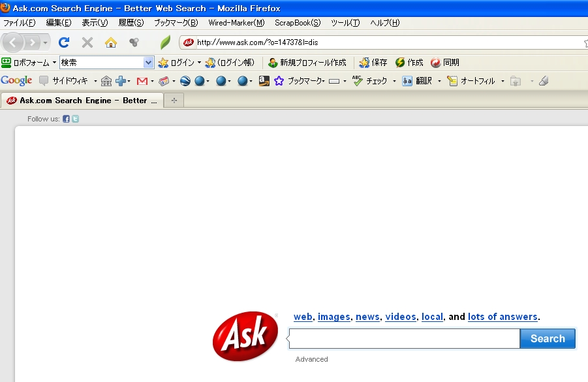Expand the Gmail icon dropdown arrow
This screenshot has height=382, width=588.
(x=152, y=81)
